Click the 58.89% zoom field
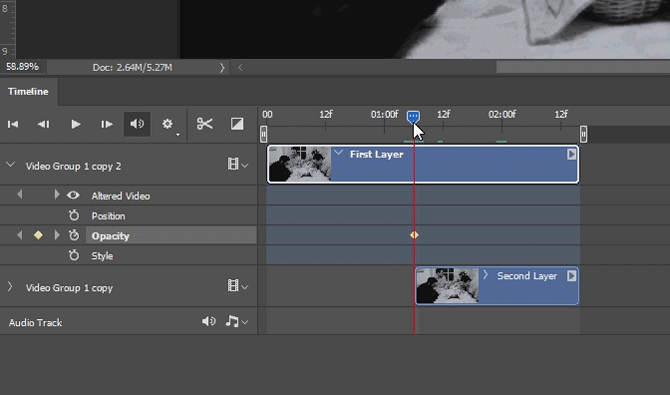The width and height of the screenshot is (670, 395). click(x=22, y=67)
